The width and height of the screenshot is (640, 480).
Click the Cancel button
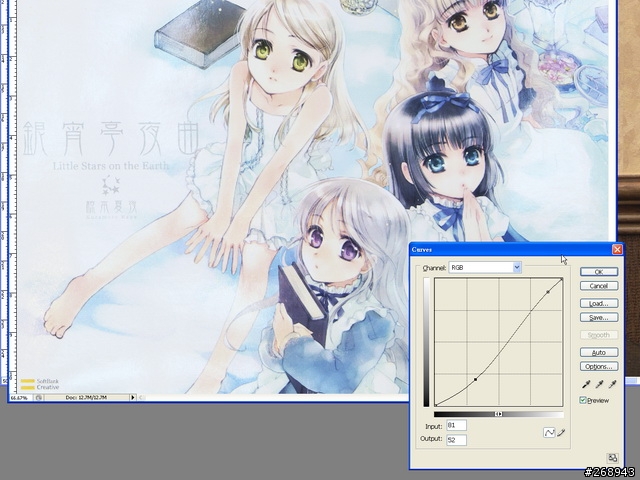pos(599,286)
